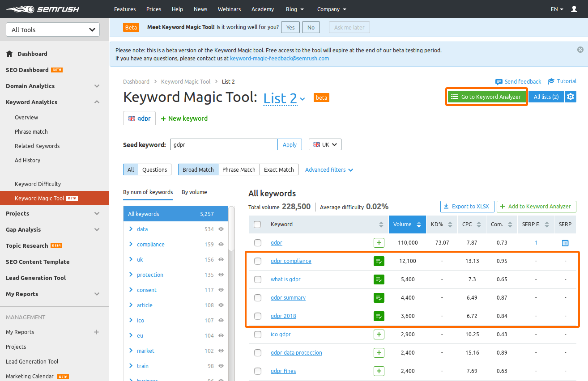
Task: Answer Yes in beta survey
Action: (x=290, y=27)
